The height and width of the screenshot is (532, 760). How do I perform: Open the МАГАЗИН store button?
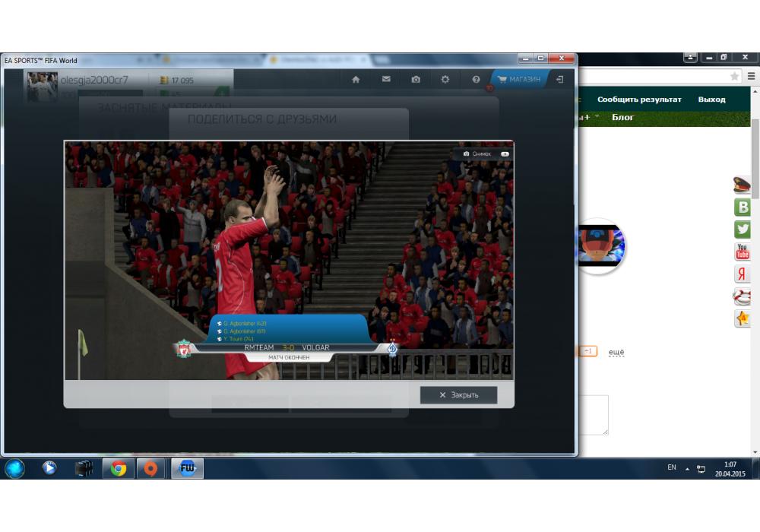tap(518, 80)
